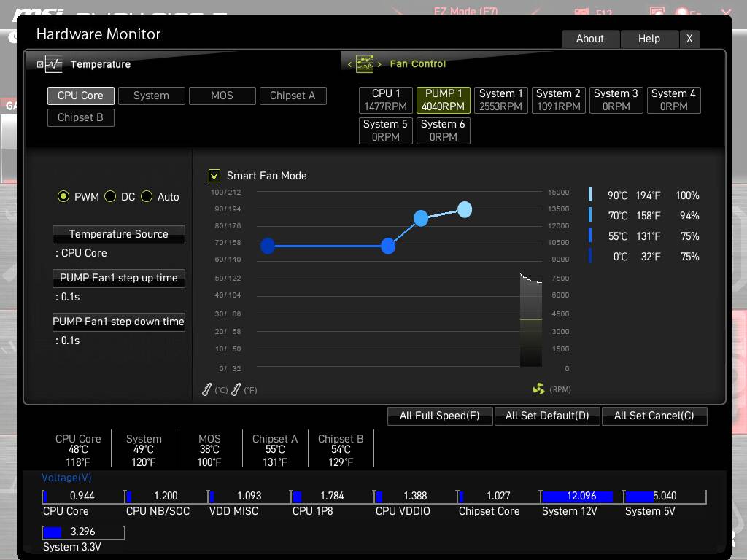
Task: Select the PWM radio button
Action: point(63,197)
